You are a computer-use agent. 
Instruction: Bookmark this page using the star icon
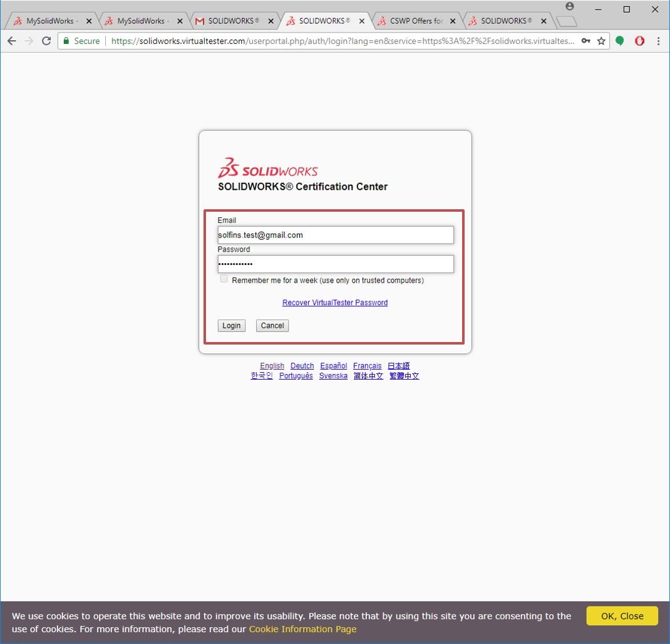click(x=600, y=41)
